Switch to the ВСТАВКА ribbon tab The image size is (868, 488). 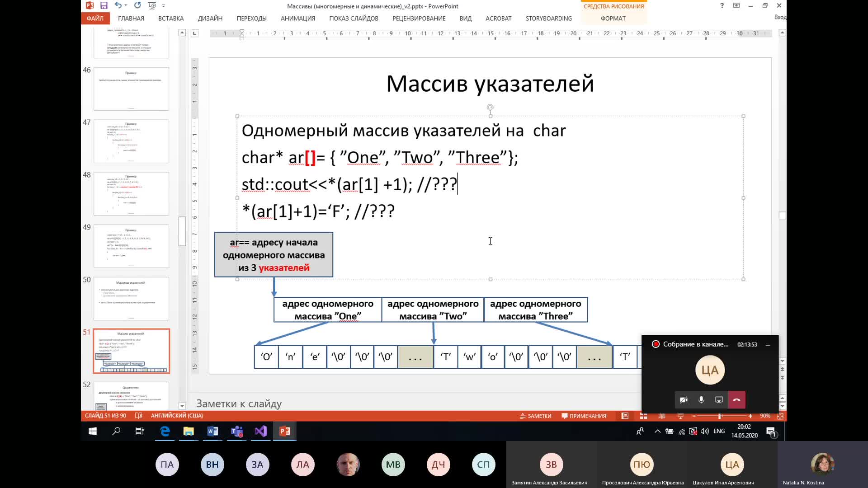coord(171,18)
